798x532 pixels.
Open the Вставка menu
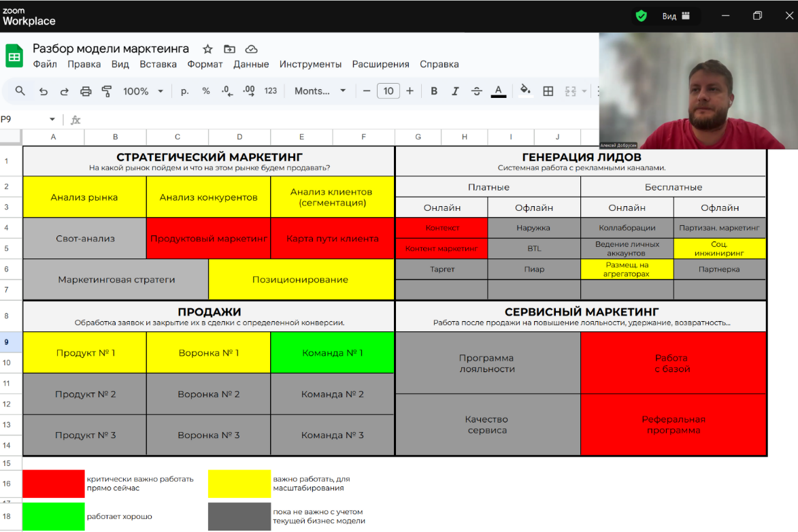click(x=158, y=65)
